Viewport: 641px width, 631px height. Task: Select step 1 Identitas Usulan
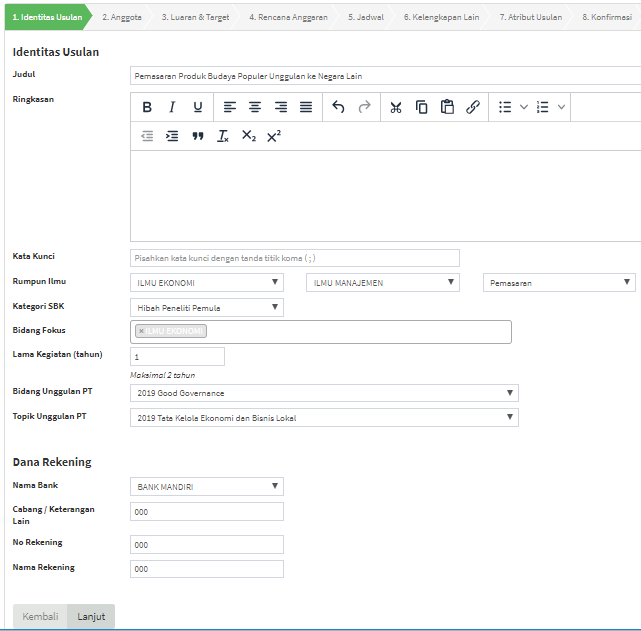47,17
